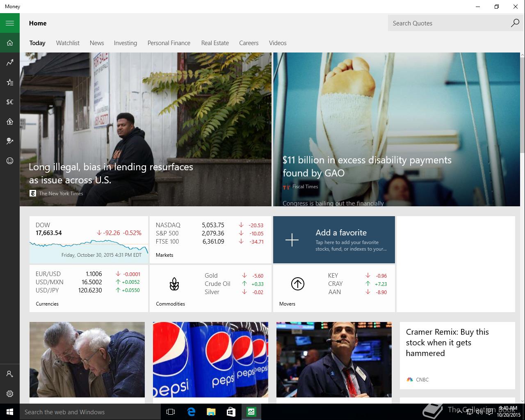This screenshot has width=525, height=420.
Task: Open the Real Estate tab
Action: pos(215,43)
